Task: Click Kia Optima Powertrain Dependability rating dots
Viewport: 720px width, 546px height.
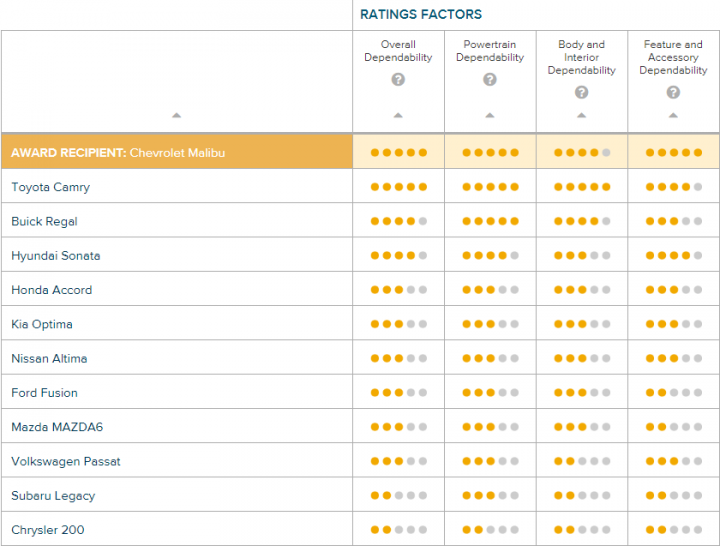Action: [x=490, y=324]
